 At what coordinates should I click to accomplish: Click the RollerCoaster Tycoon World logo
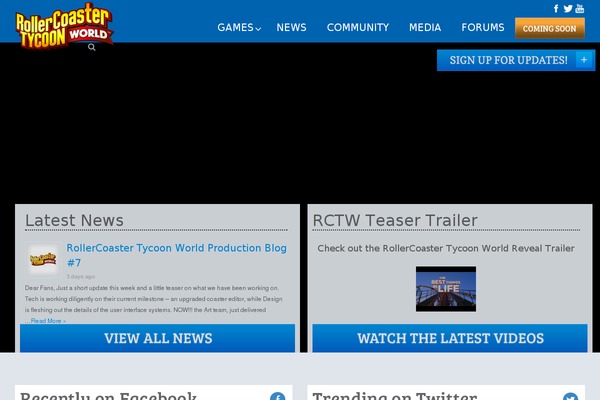tap(64, 26)
